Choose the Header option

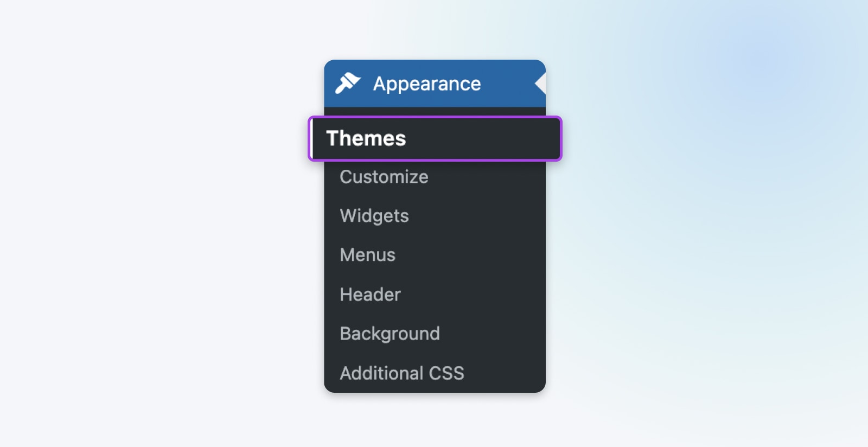370,295
